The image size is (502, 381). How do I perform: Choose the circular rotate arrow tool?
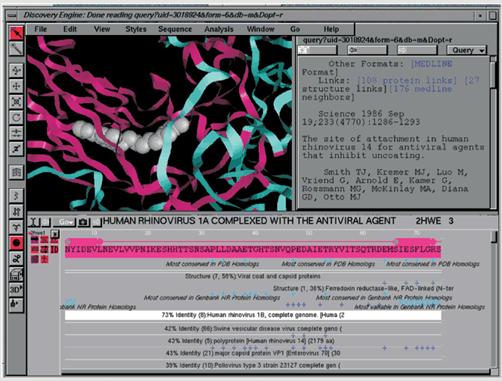pos(16,117)
